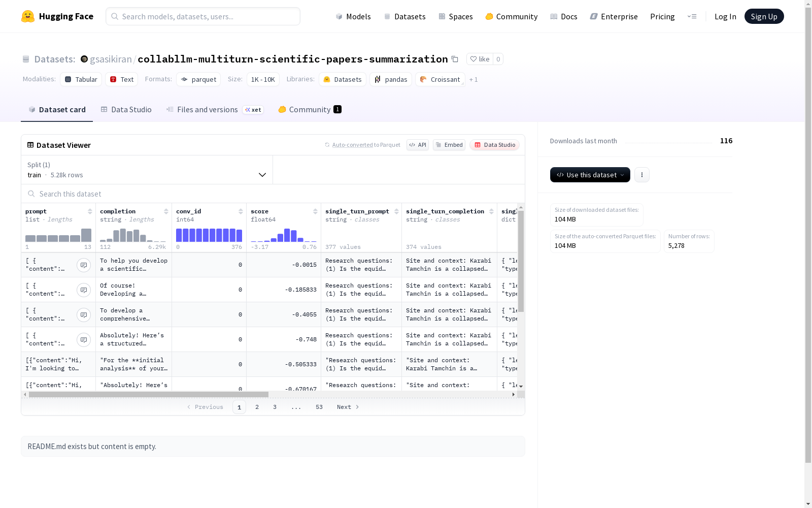Open Spaces in the top navigation
812x508 pixels.
coord(456,16)
